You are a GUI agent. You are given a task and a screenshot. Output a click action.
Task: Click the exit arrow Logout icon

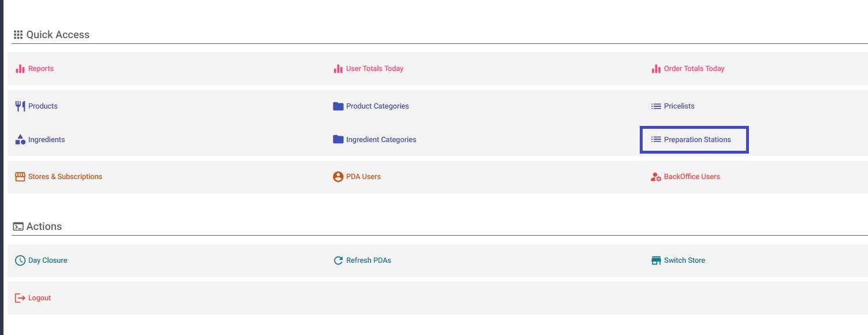pyautogui.click(x=20, y=298)
